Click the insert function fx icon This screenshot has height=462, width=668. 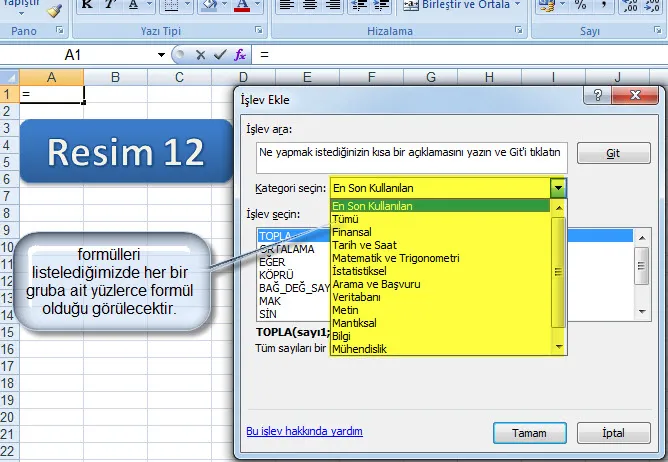[241, 54]
